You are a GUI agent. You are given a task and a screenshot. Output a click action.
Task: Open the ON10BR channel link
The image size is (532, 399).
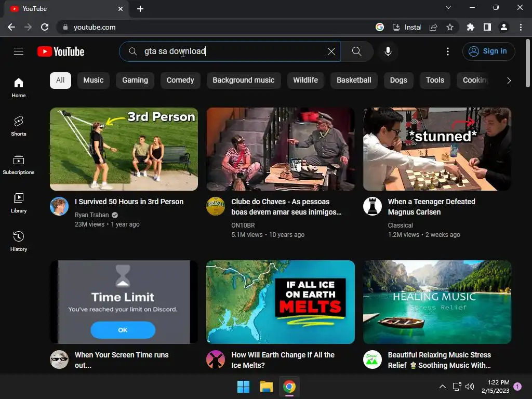(243, 225)
